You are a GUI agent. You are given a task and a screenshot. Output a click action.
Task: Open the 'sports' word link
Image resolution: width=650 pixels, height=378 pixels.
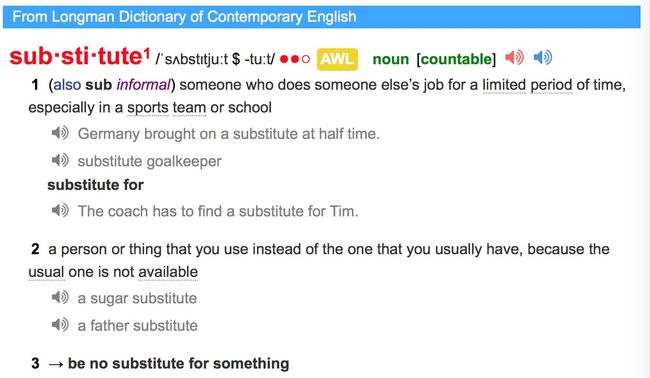148,108
